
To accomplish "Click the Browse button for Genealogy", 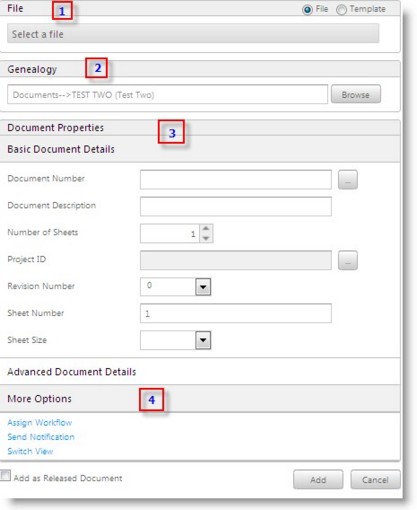I will 356,95.
